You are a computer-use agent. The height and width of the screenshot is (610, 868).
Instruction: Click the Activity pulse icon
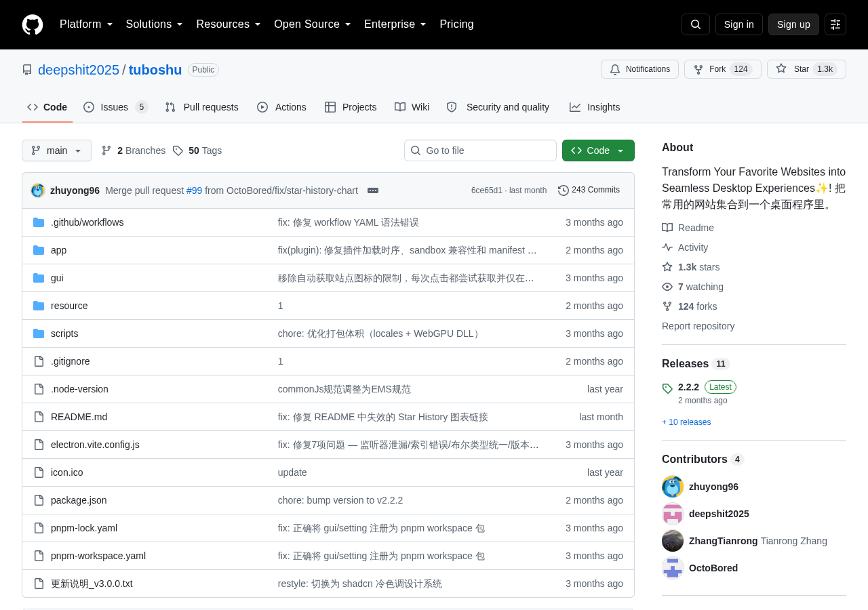pos(667,247)
